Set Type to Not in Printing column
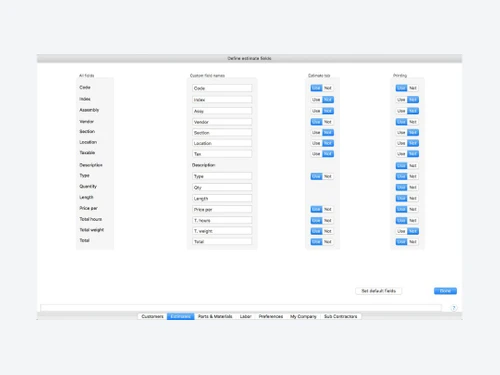Viewport: 500px width, 375px height. 413,176
